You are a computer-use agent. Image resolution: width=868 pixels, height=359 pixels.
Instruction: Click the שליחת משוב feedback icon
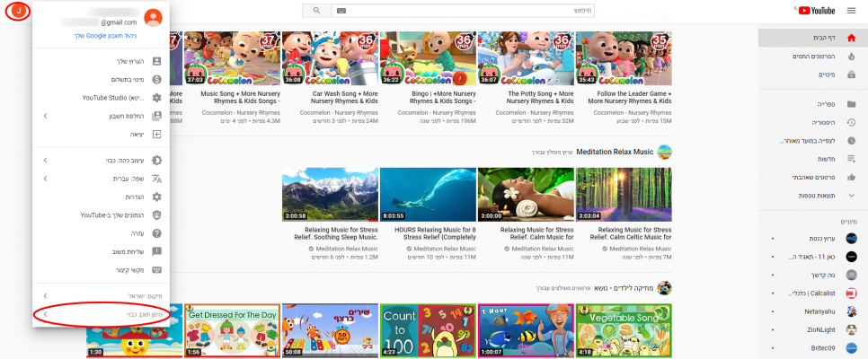[156, 251]
